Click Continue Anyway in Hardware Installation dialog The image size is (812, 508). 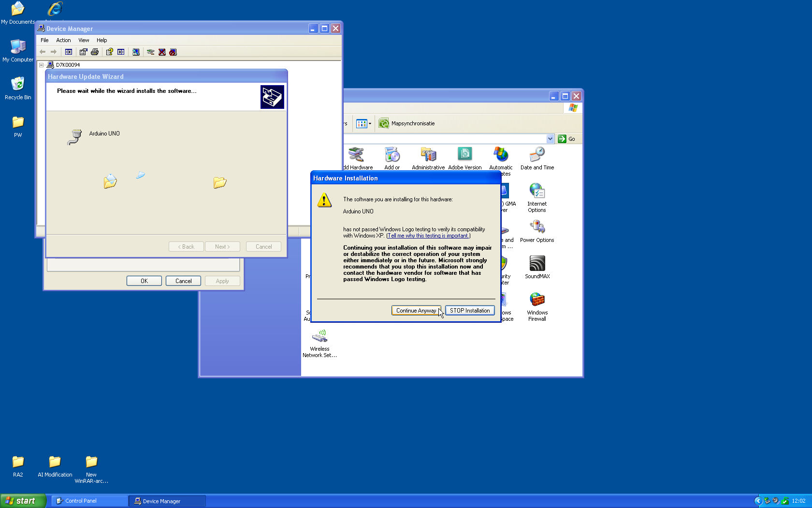pos(416,311)
